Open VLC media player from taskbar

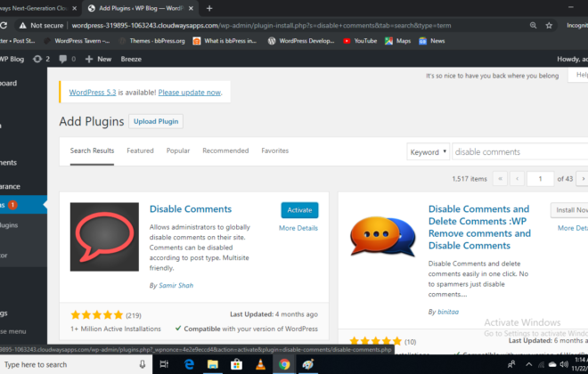click(260, 364)
